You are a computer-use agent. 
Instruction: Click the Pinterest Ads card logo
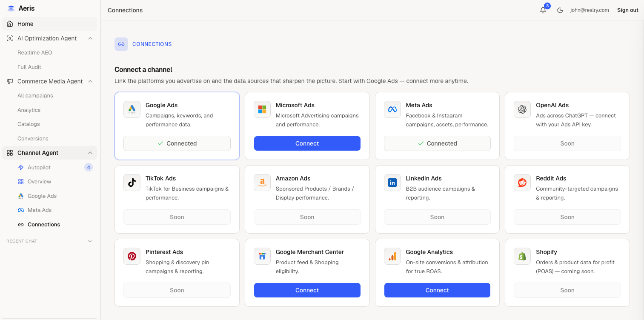(x=132, y=256)
